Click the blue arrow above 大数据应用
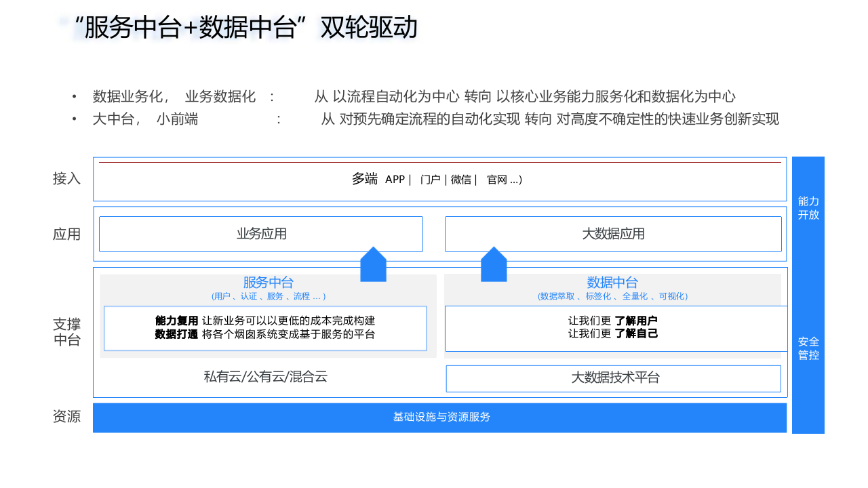The image size is (868, 488). pyautogui.click(x=493, y=264)
